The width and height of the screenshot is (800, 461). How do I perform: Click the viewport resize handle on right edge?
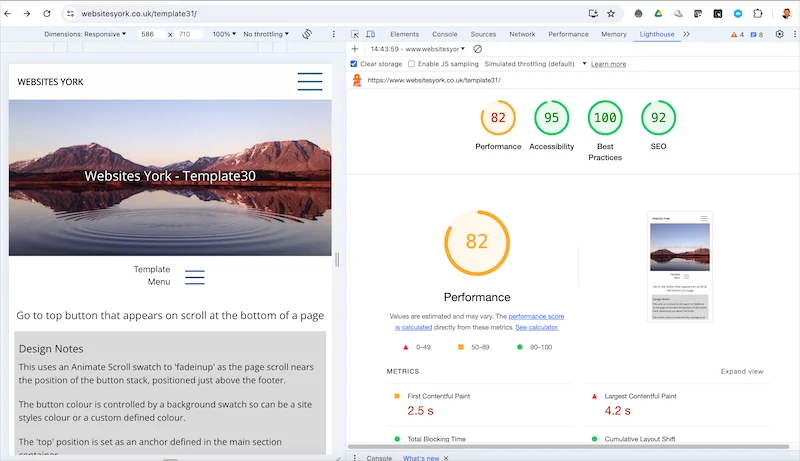pyautogui.click(x=337, y=260)
